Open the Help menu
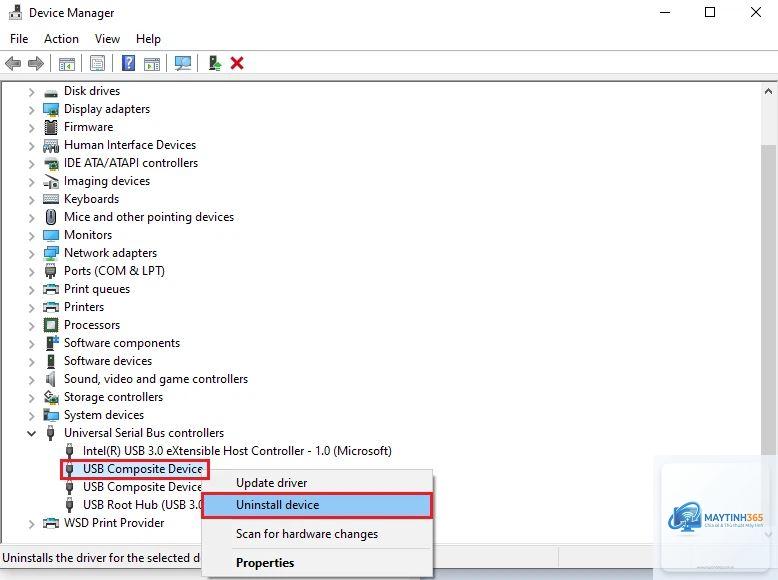The height and width of the screenshot is (580, 778). tap(148, 39)
